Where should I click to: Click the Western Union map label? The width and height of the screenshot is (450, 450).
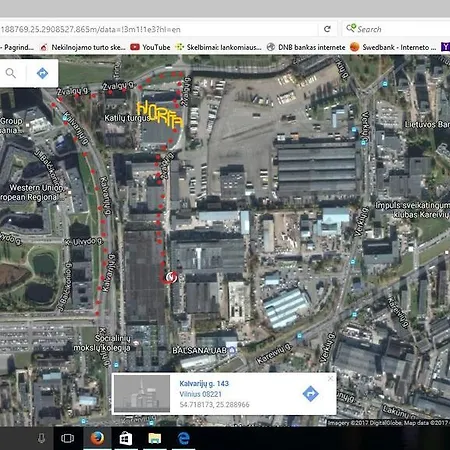click(x=32, y=192)
